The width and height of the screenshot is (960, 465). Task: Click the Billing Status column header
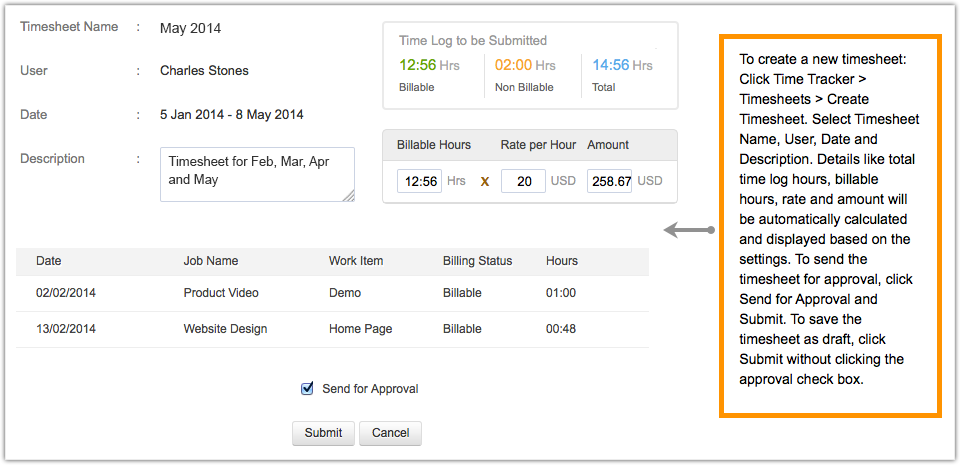click(x=477, y=261)
